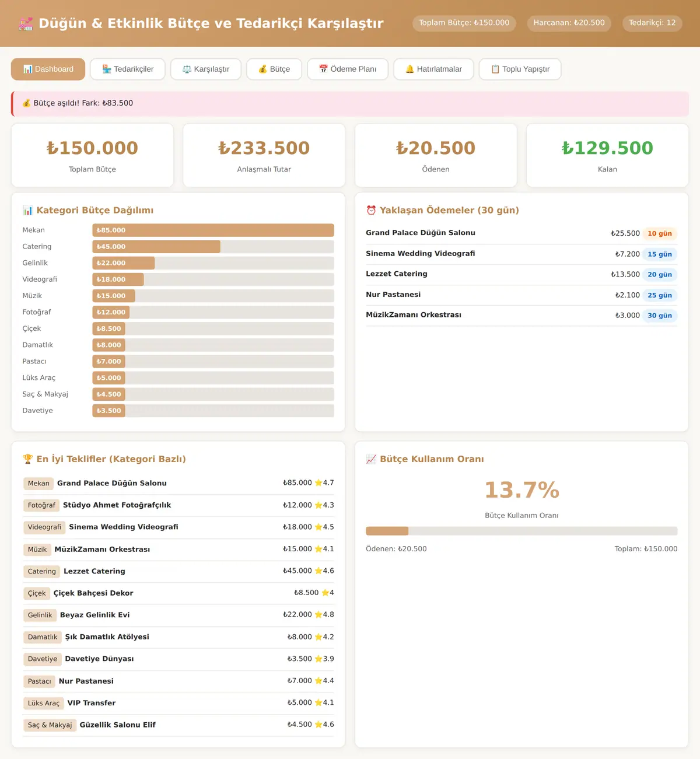Click the Bütçe Kullanım Oranı progress bar
The height and width of the screenshot is (759, 700).
[x=521, y=531]
